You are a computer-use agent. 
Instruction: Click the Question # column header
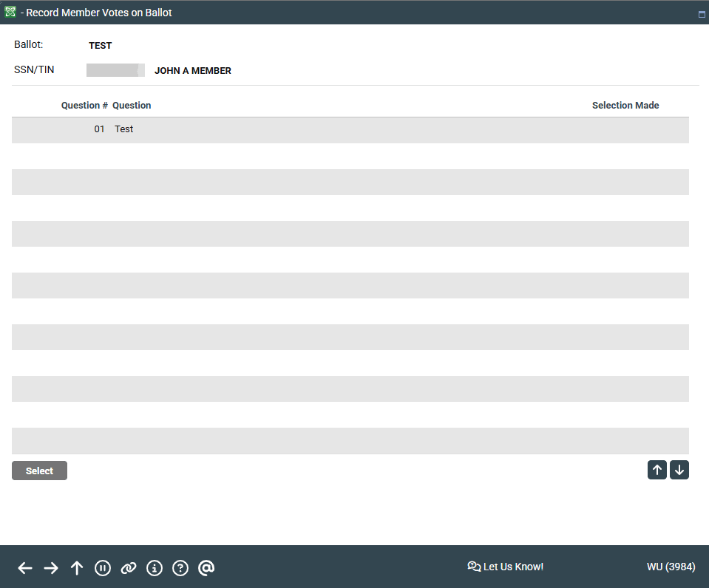click(84, 106)
